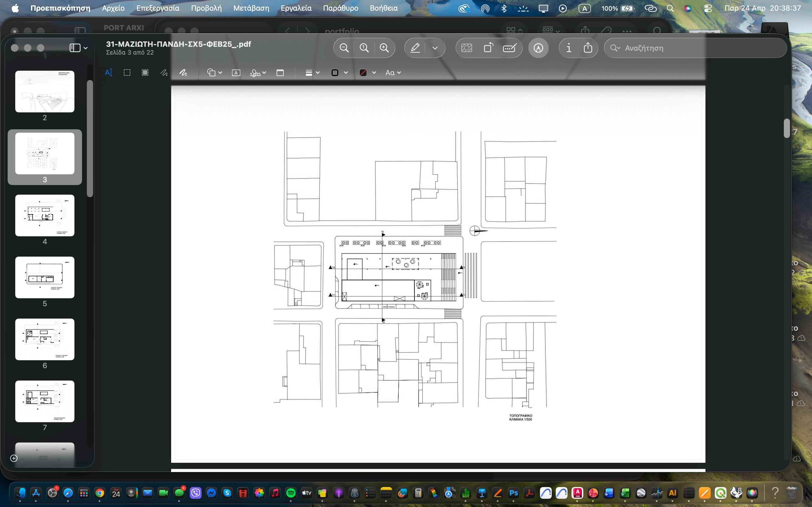Click the zoom in magnifier button

click(384, 48)
